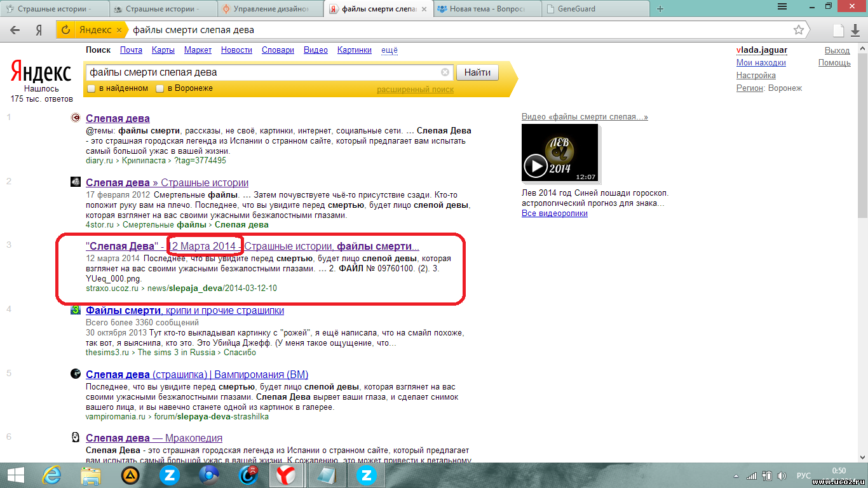868x488 pixels.
Task: Open the Маркет service link
Action: point(198,50)
